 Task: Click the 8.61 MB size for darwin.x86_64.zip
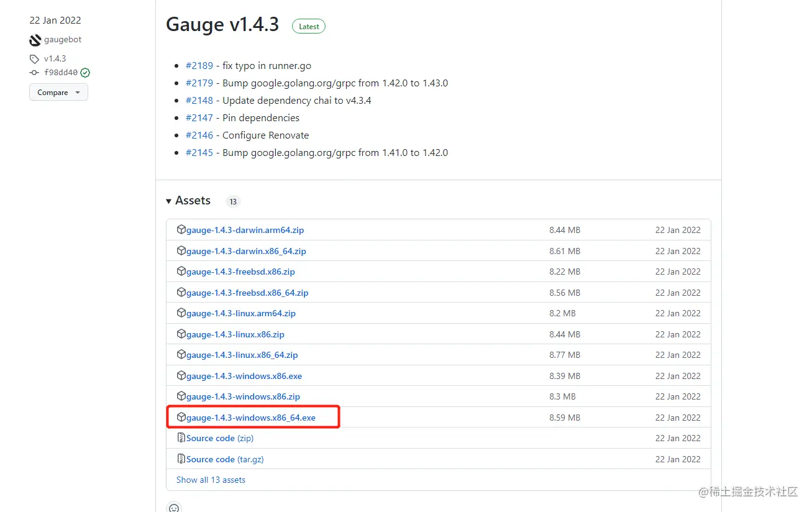coord(565,251)
